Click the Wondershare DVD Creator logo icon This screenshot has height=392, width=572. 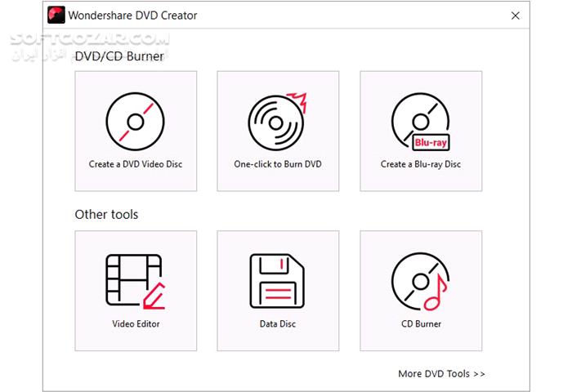[x=56, y=15]
